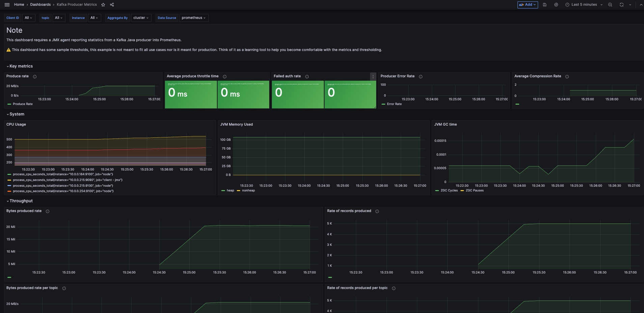Open the Last 5 minutes time picker
This screenshot has height=313, width=644.
(x=584, y=5)
